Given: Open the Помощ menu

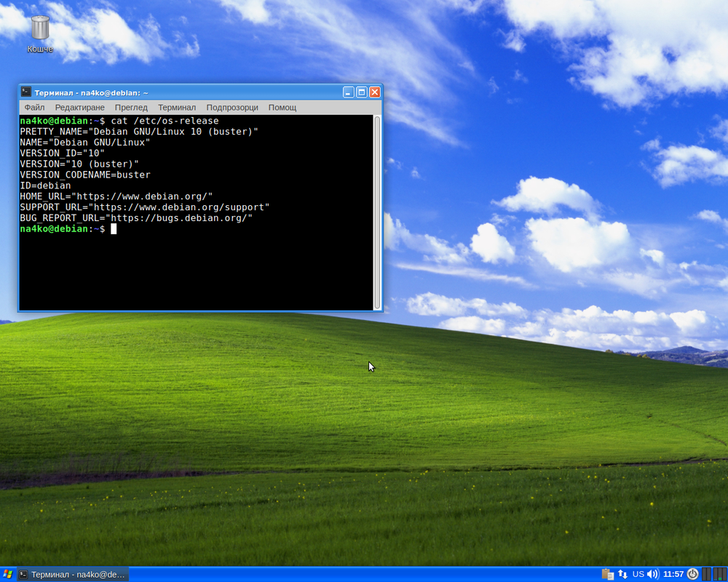Looking at the screenshot, I should tap(282, 107).
